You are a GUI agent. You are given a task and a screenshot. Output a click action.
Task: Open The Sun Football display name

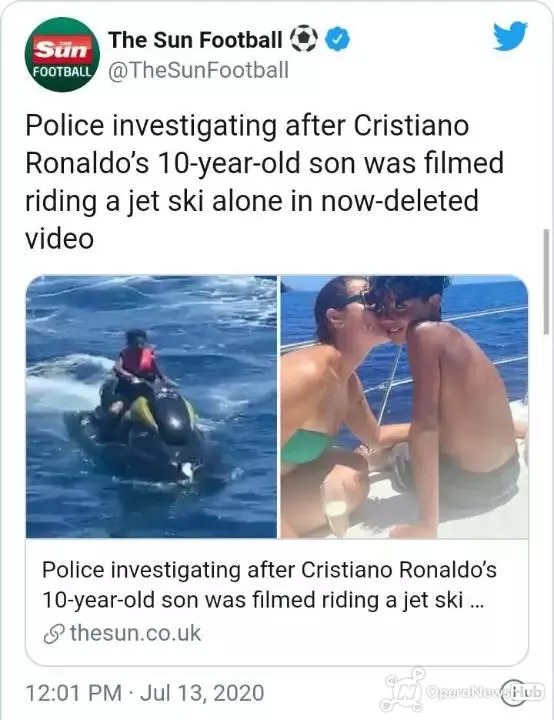pos(195,39)
